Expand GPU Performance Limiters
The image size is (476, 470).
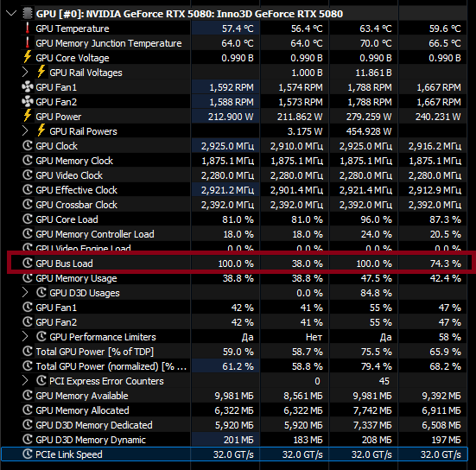(25, 337)
